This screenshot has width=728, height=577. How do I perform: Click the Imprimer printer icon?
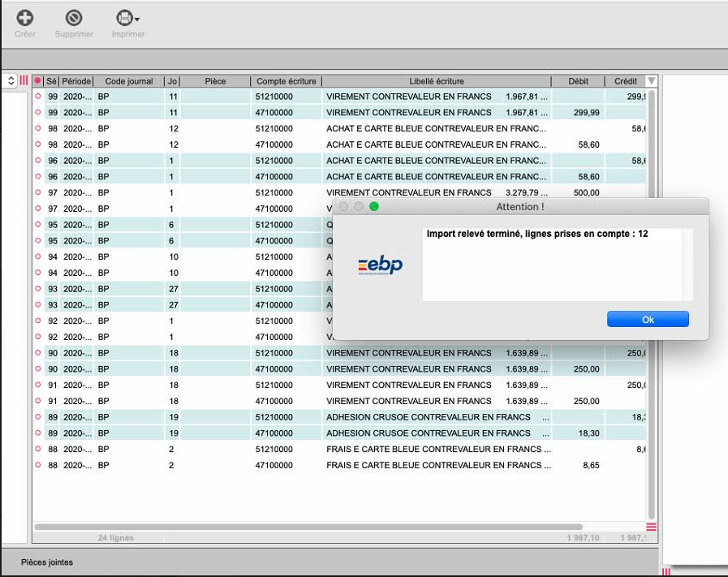pos(124,18)
